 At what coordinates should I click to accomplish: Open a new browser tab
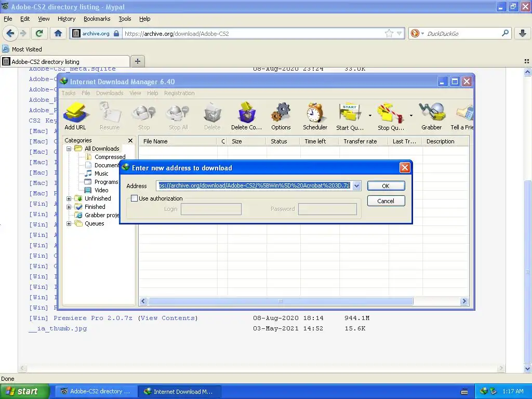(137, 61)
